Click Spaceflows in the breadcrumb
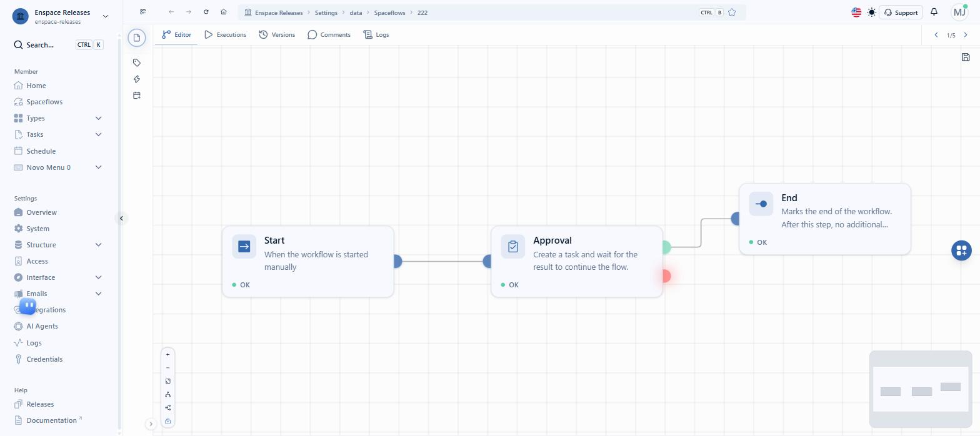Screen dimensions: 980x436 point(389,12)
